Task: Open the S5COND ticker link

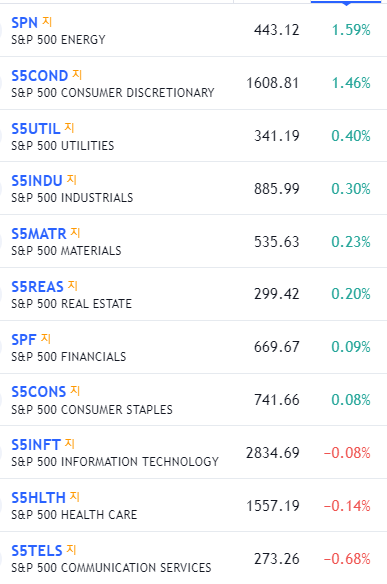Action: [39, 76]
